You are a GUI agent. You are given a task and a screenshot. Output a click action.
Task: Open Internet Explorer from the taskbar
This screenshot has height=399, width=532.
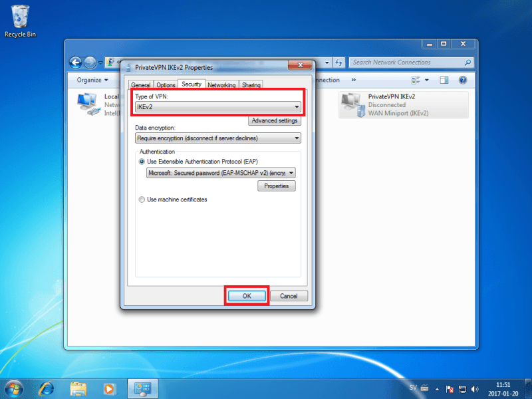click(47, 388)
